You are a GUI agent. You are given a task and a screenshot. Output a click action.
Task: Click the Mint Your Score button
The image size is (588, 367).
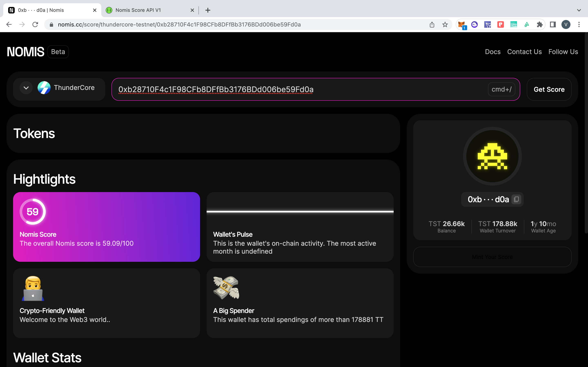[x=492, y=257]
